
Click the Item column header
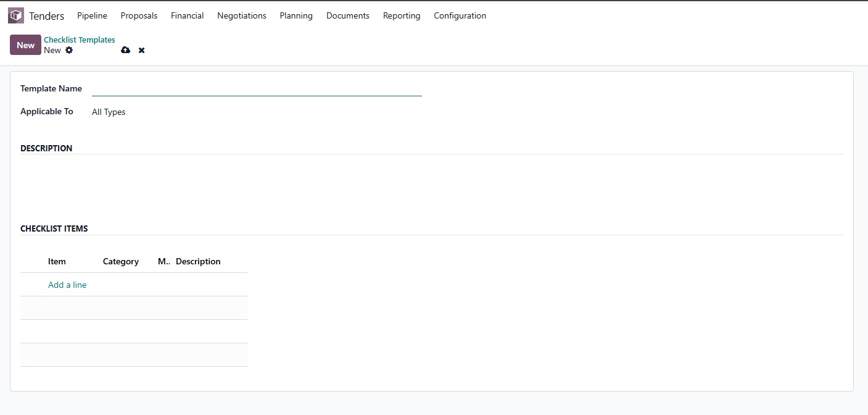[57, 261]
